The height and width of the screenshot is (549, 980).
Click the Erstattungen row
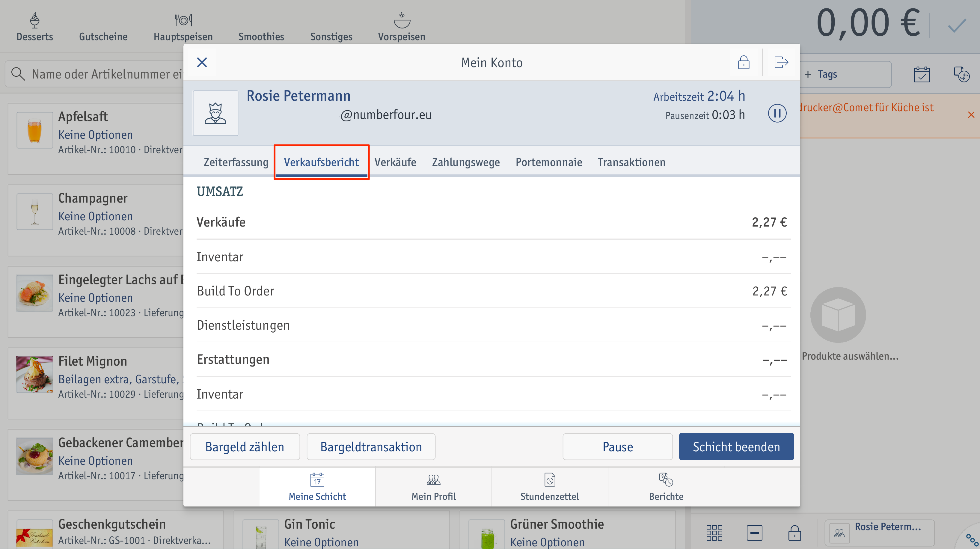point(493,360)
